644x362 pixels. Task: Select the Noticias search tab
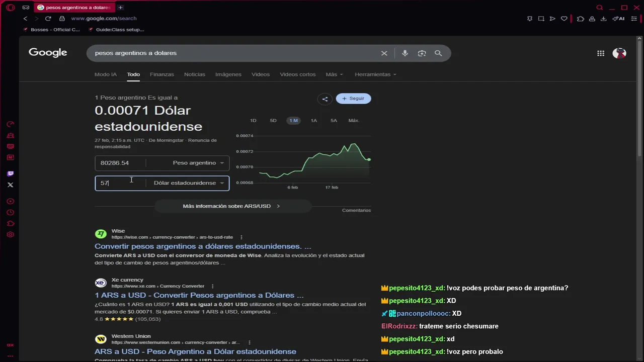tap(195, 74)
